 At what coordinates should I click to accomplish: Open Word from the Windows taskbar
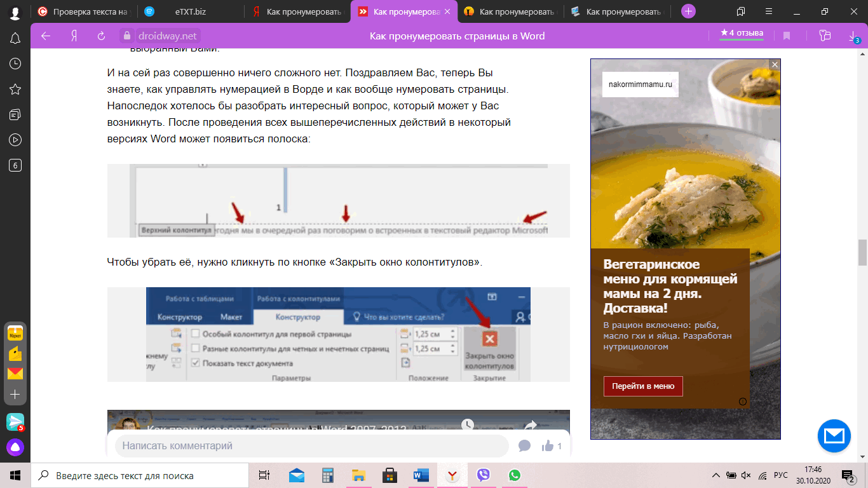pyautogui.click(x=421, y=475)
